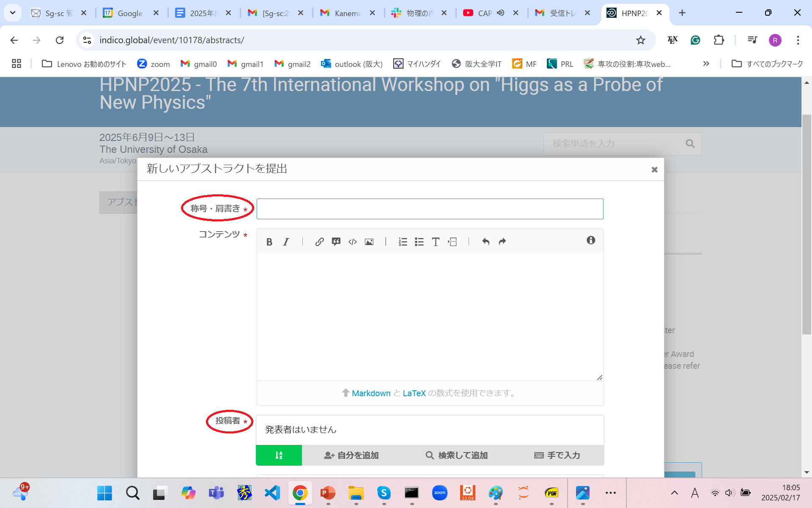Open the tab search dropdown arrow
The image size is (812, 508).
tap(13, 13)
